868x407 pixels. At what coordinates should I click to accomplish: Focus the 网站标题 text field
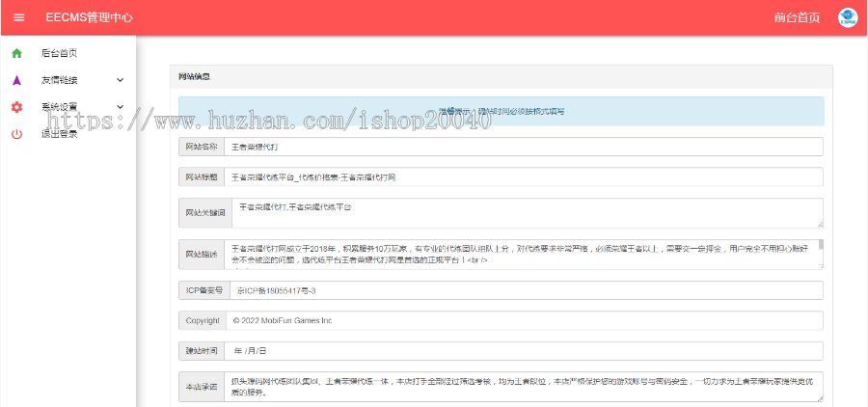click(523, 177)
